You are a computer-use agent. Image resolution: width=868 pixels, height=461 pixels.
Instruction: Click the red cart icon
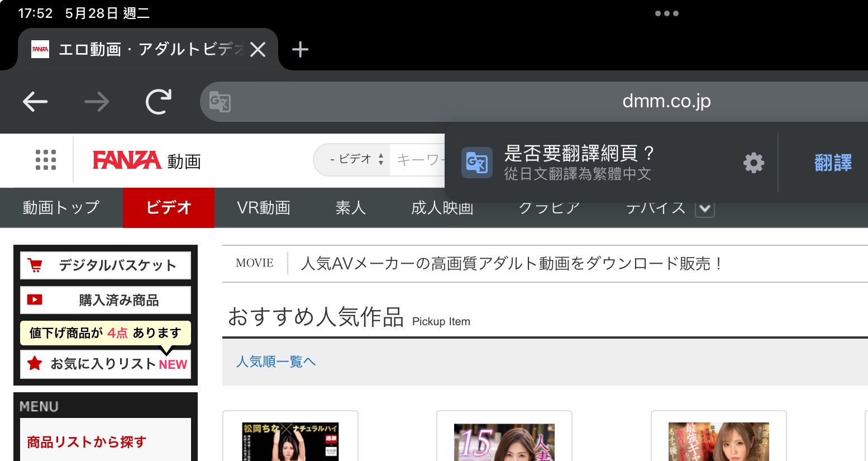click(35, 265)
